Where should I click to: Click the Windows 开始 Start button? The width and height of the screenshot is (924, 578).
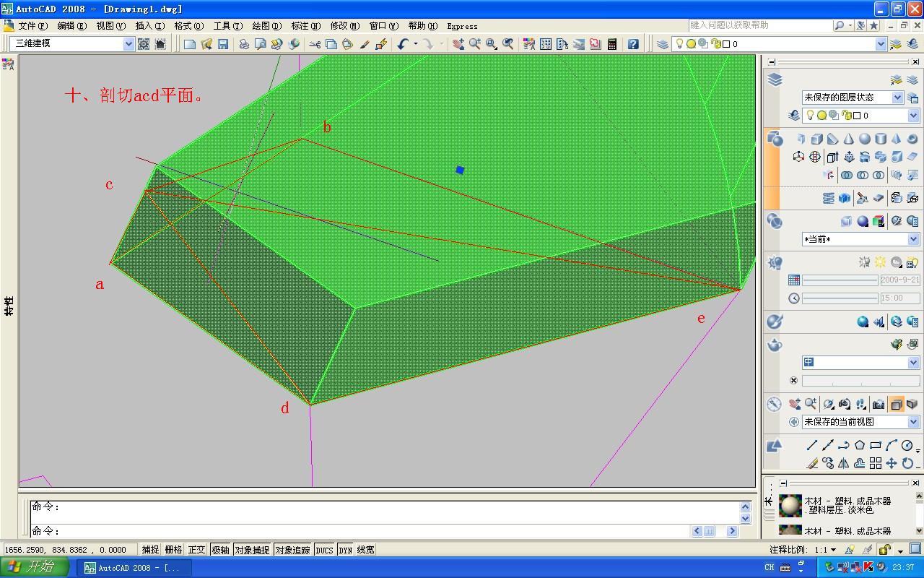pos(35,567)
